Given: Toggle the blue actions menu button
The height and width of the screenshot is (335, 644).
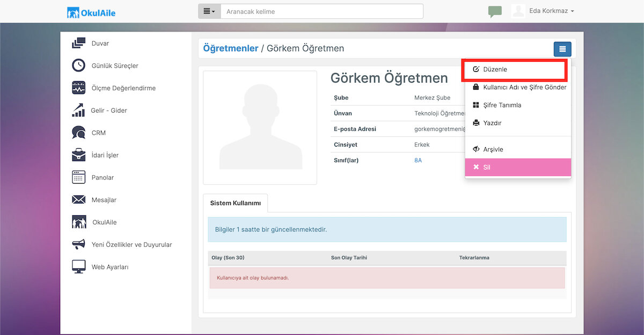Looking at the screenshot, I should [x=562, y=49].
